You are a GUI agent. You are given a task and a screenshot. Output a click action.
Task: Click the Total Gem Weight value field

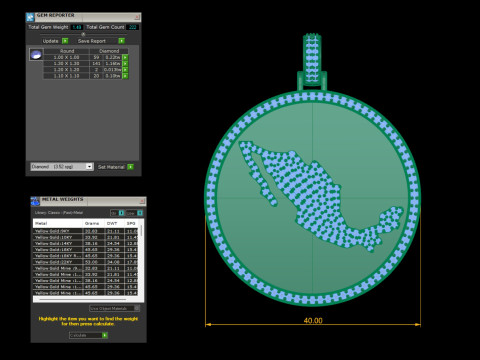coord(77,27)
